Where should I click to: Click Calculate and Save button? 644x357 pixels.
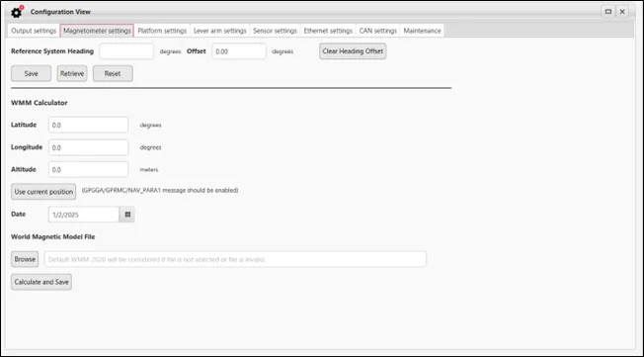41,282
